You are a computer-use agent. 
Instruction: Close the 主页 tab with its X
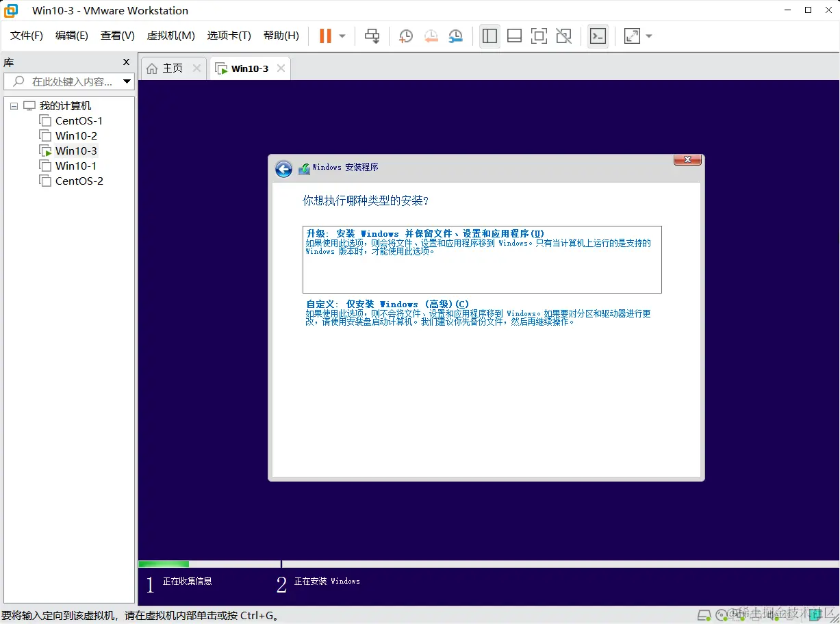pyautogui.click(x=196, y=68)
